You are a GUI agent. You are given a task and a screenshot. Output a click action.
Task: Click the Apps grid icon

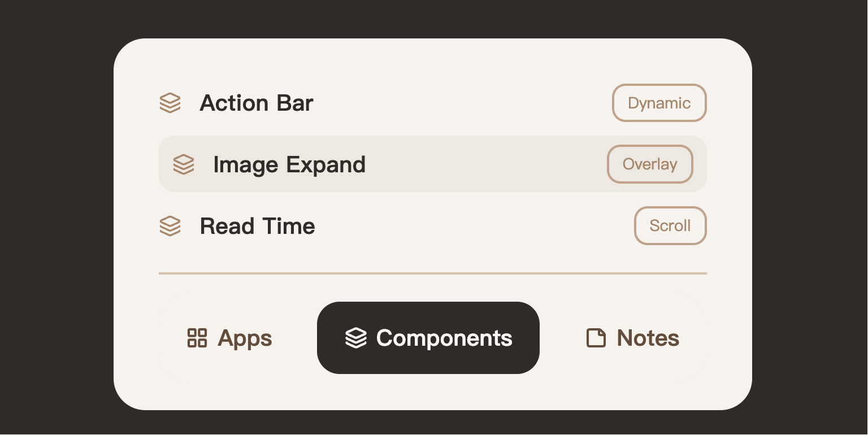pos(197,338)
